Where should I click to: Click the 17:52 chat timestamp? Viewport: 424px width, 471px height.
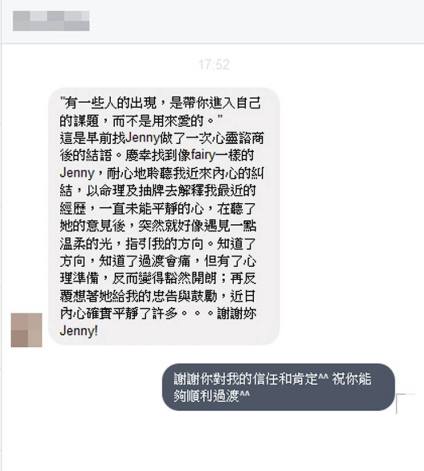click(214, 64)
